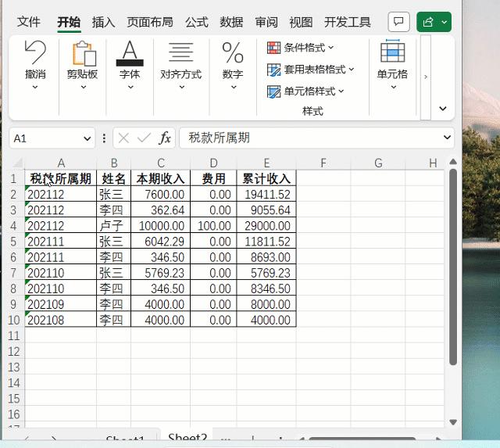Click cell with value 362.64
500x448 pixels.
coord(160,210)
